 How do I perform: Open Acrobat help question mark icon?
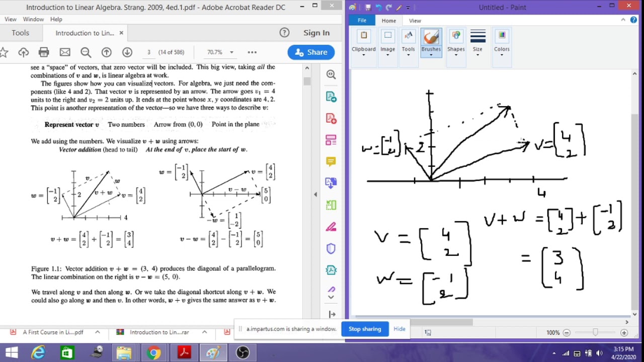(x=284, y=33)
